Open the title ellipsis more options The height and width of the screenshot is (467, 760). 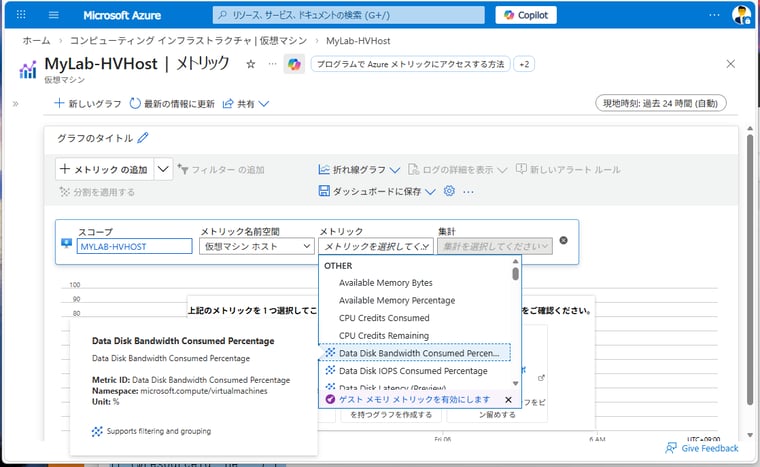pos(272,64)
